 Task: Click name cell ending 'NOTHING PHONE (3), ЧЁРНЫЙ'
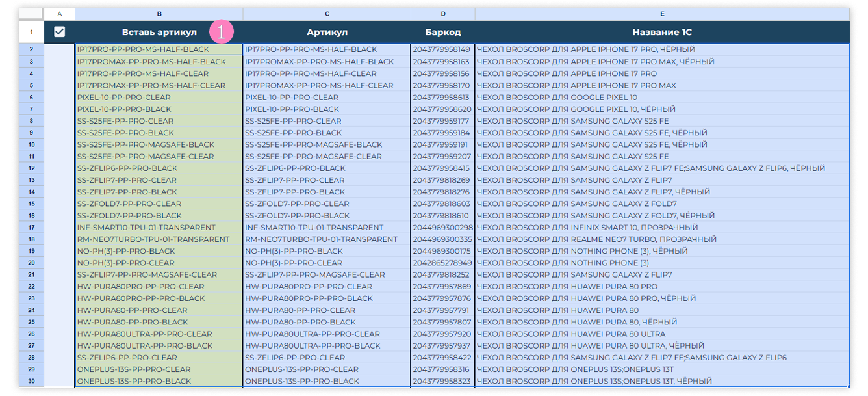pyautogui.click(x=662, y=251)
